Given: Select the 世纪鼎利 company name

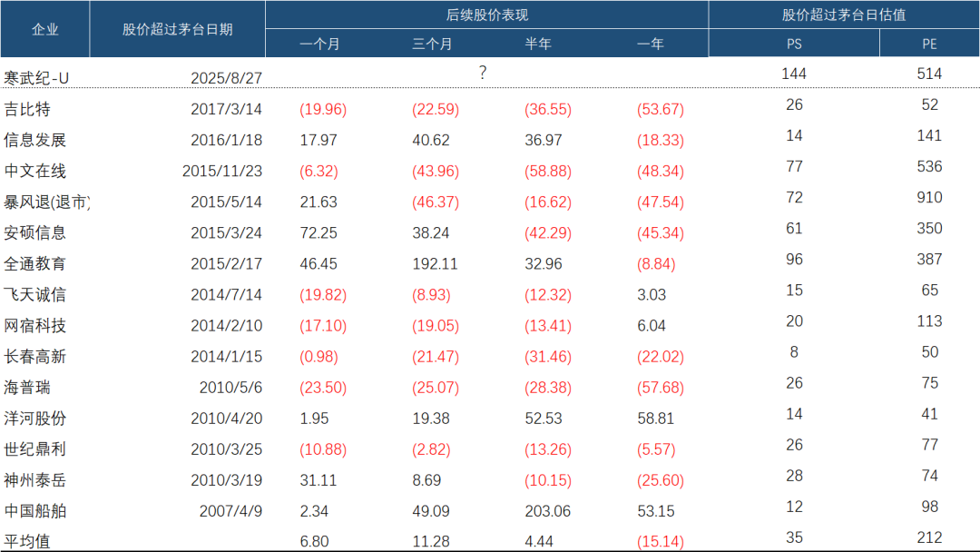Looking at the screenshot, I should (x=35, y=449).
